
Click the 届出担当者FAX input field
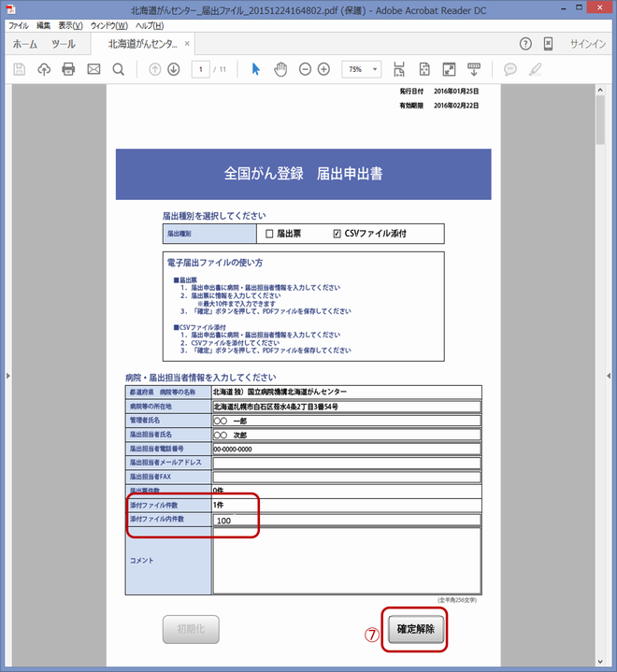tap(347, 477)
